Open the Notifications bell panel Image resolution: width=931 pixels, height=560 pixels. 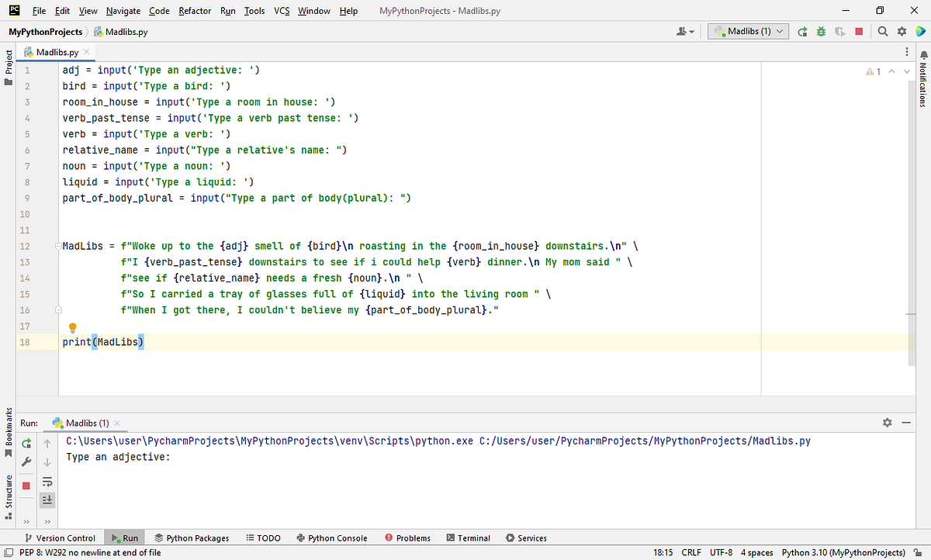(923, 54)
